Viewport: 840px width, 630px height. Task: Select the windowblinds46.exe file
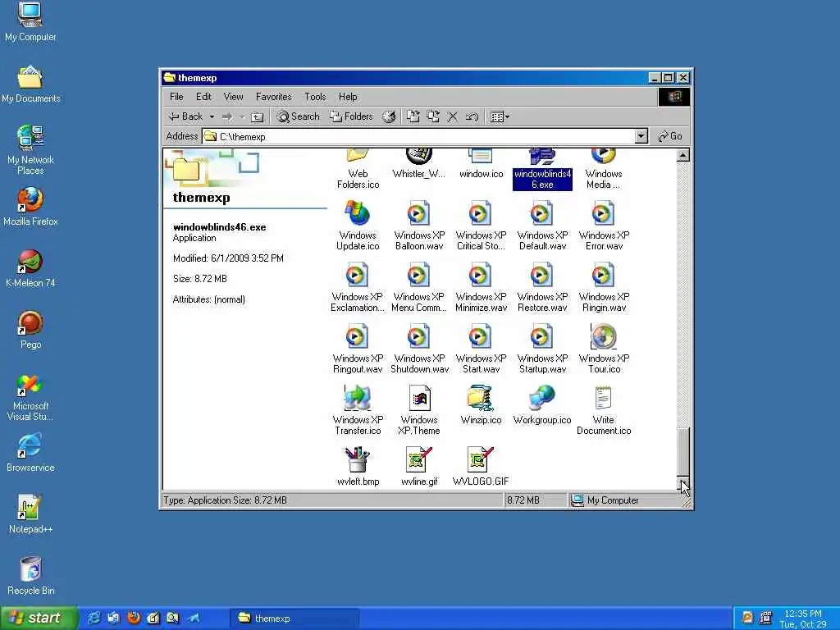pos(542,171)
